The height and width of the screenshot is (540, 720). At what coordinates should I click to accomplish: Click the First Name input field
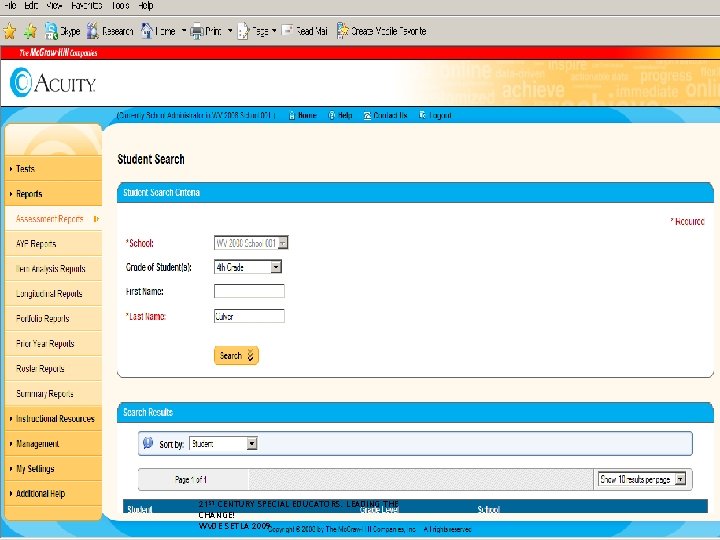[x=249, y=291]
